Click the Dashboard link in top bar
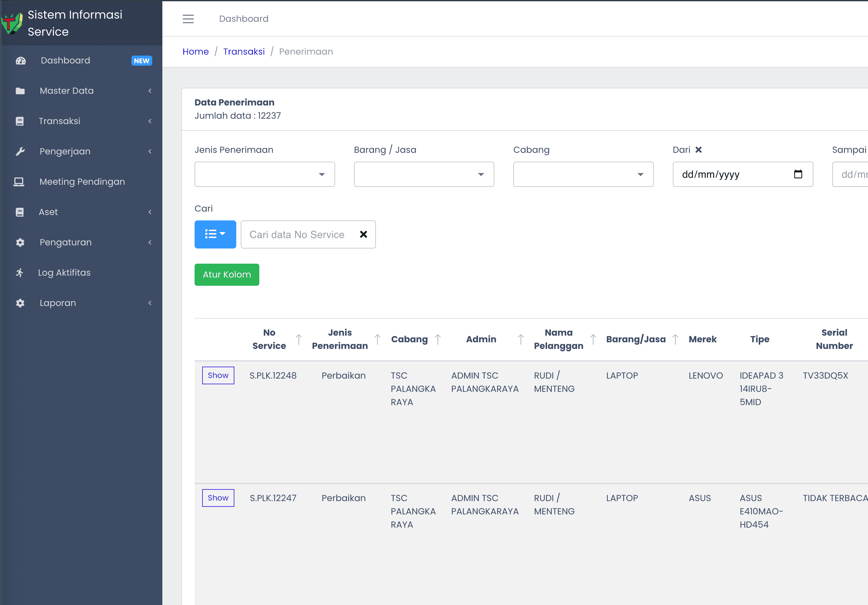Image resolution: width=868 pixels, height=605 pixels. coord(244,19)
